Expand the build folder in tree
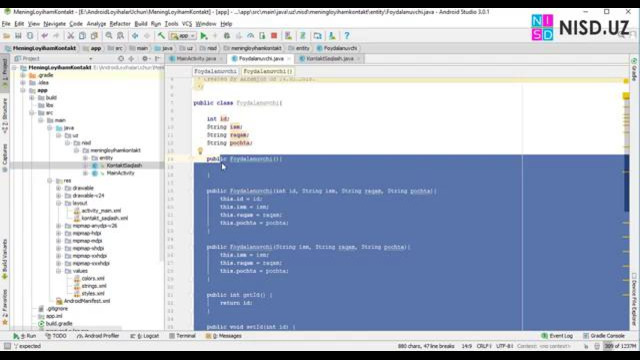Screen dimensions: 640x360 click(x=32, y=98)
